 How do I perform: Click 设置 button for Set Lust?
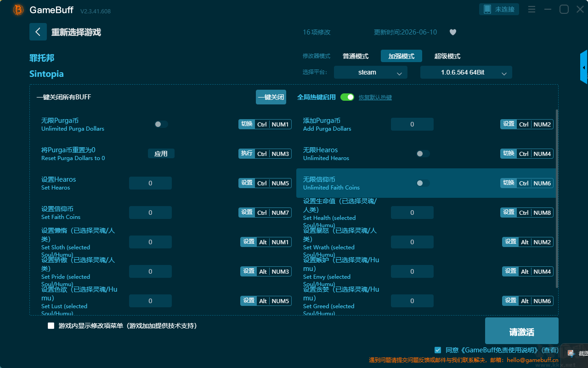[249, 301]
